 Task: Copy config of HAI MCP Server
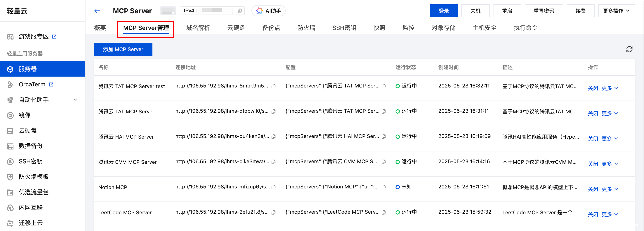coord(384,136)
